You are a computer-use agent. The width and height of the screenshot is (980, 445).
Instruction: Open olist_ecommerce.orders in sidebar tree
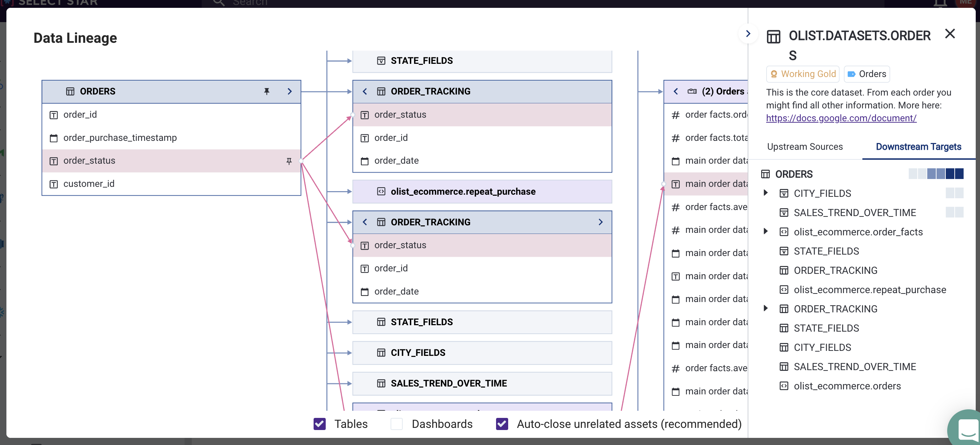pyautogui.click(x=847, y=385)
